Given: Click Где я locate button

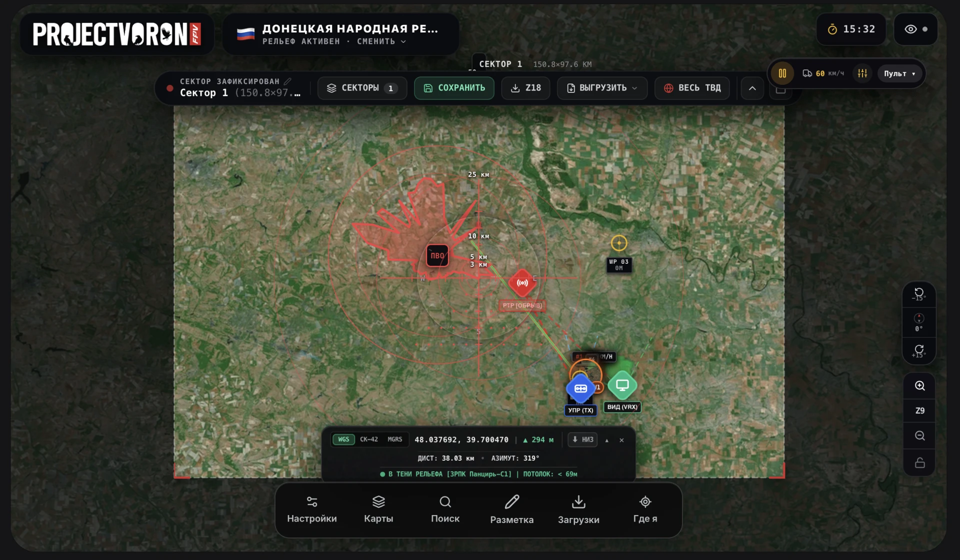Looking at the screenshot, I should point(645,510).
